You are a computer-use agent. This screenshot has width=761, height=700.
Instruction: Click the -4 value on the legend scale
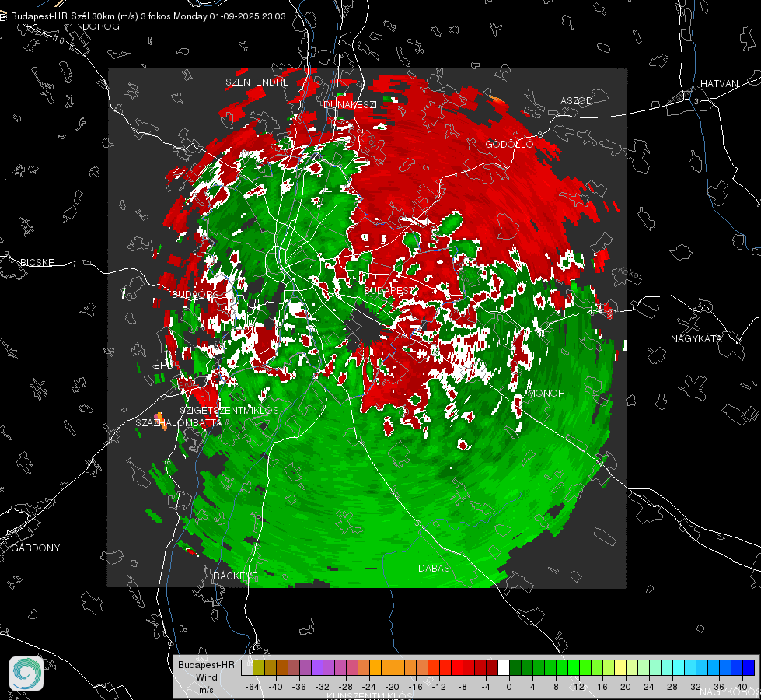pos(486,687)
